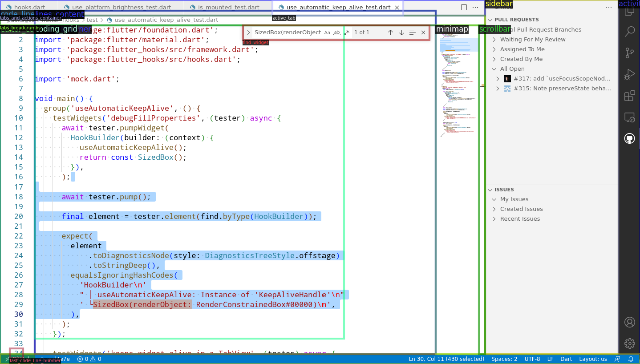Open the Source Control view
This screenshot has height=364, width=640.
629,53
